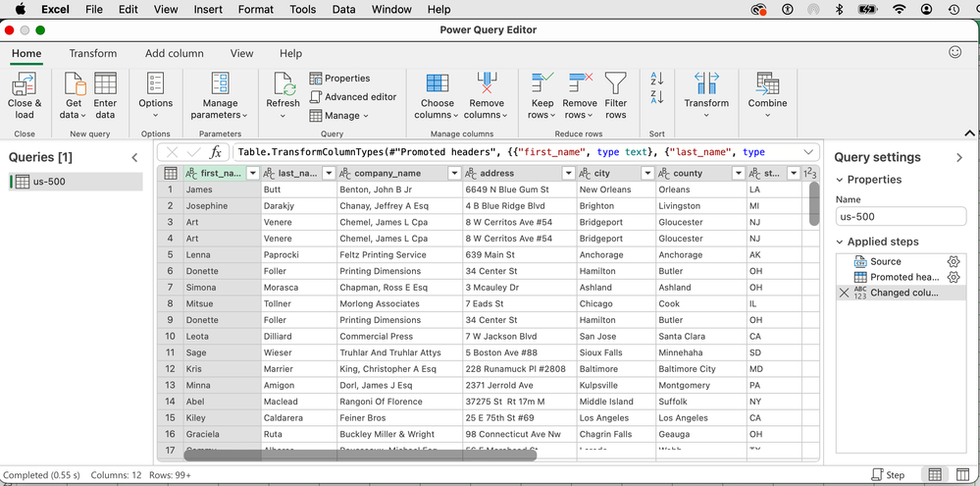Click the Close & load icon
Screen dimensions: 980x486
[25, 83]
